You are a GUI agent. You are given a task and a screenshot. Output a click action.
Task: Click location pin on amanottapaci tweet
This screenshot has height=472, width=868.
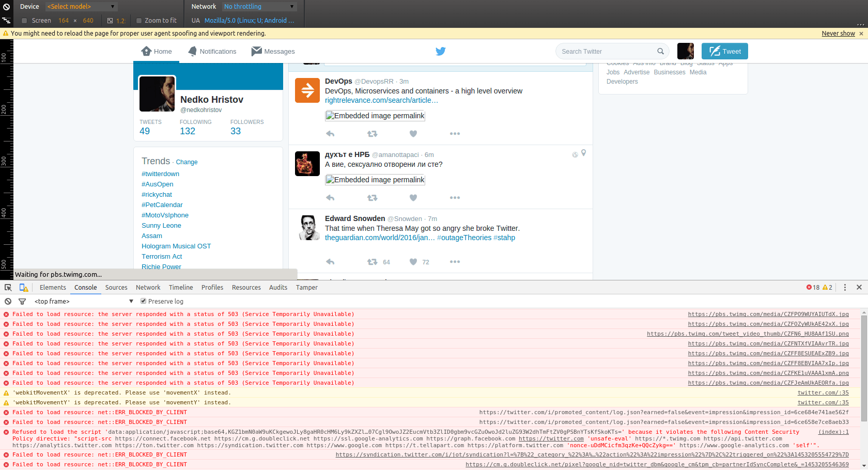pyautogui.click(x=583, y=153)
